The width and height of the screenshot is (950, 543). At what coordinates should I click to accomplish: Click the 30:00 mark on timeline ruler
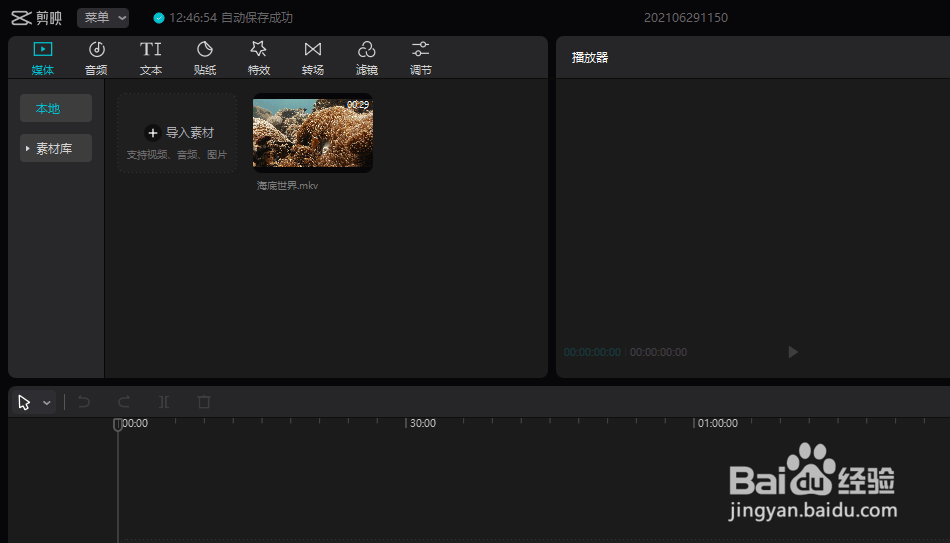(422, 423)
